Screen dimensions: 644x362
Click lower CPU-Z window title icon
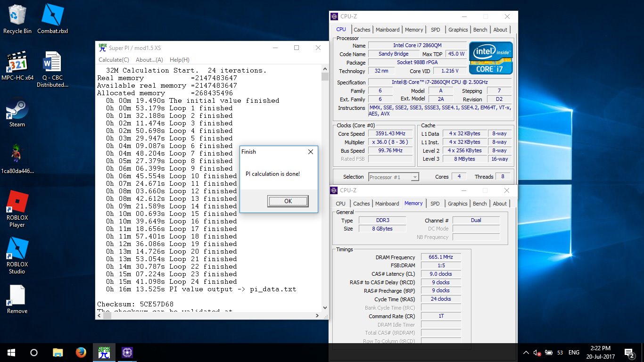click(334, 190)
